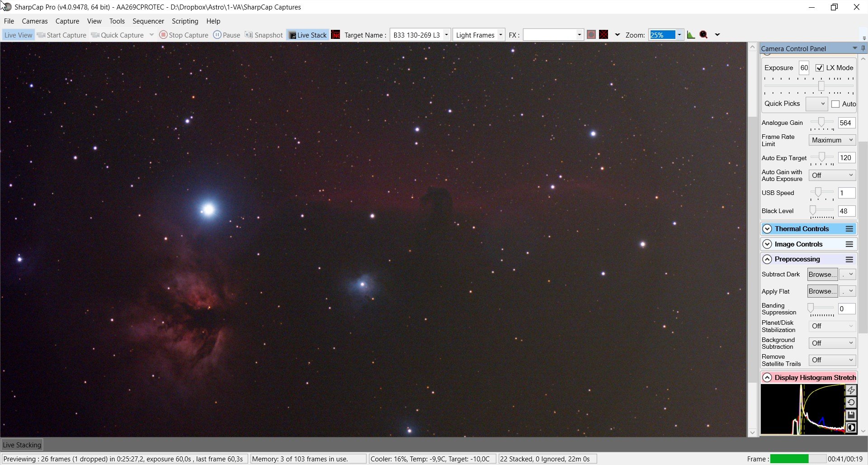Screen dimensions: 868x465
Task: Click the Live View toolbar button
Action: click(18, 35)
